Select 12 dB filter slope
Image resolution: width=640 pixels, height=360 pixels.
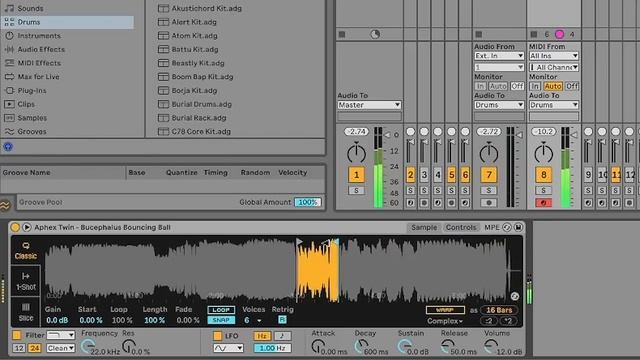[19, 348]
